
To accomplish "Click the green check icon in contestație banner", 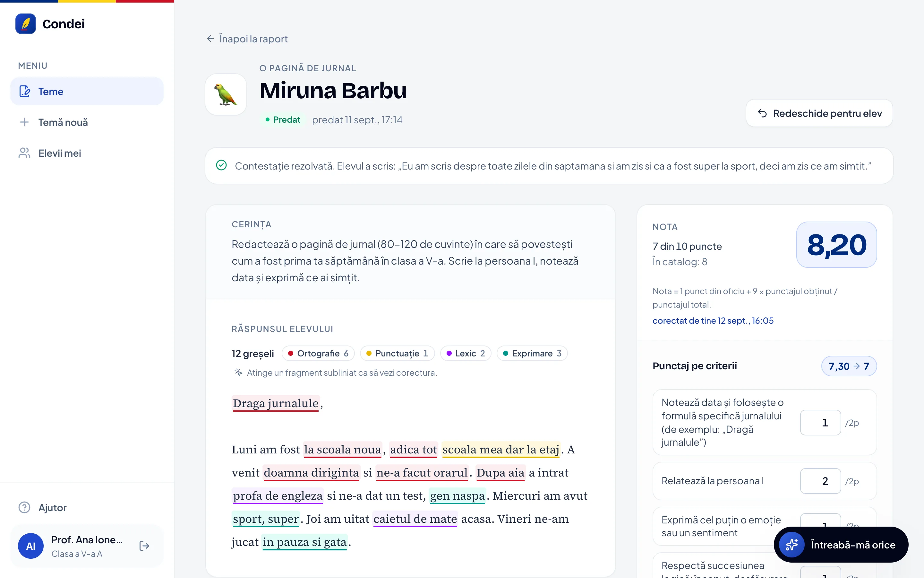I will (221, 165).
